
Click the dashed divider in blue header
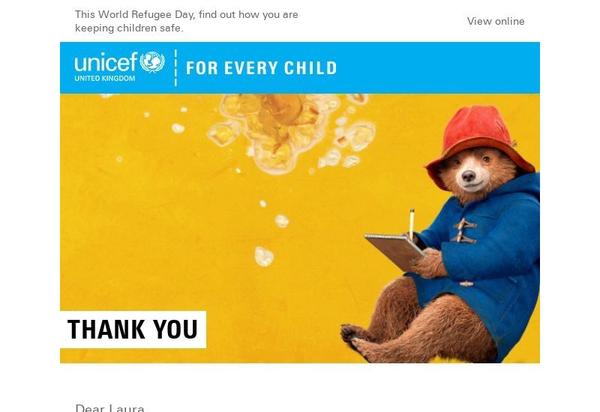176,68
